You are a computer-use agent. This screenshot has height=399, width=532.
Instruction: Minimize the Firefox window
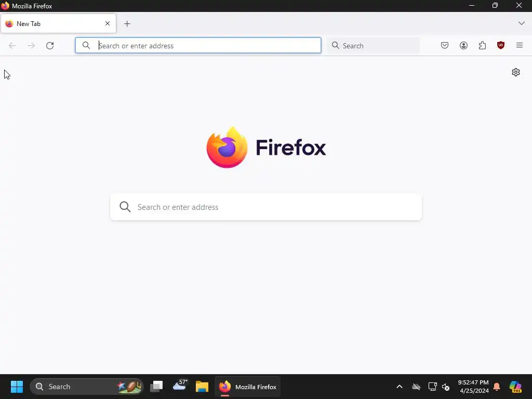click(x=472, y=5)
